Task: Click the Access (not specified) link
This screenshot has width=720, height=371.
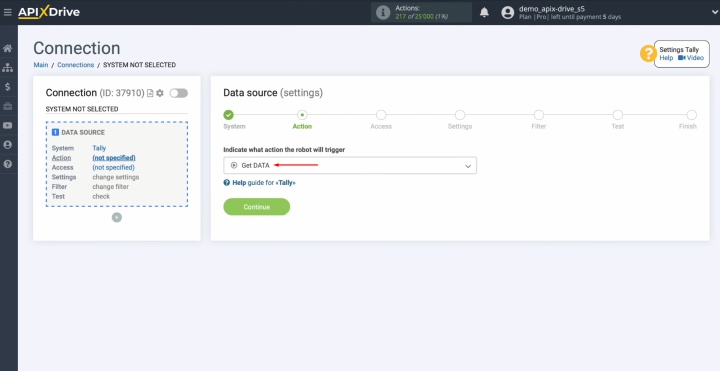Action: coord(113,167)
